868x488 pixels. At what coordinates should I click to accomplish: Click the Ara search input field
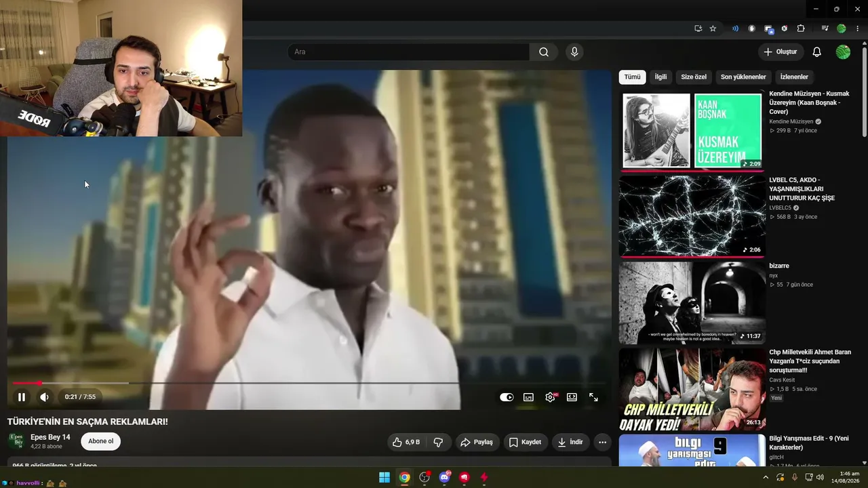408,52
